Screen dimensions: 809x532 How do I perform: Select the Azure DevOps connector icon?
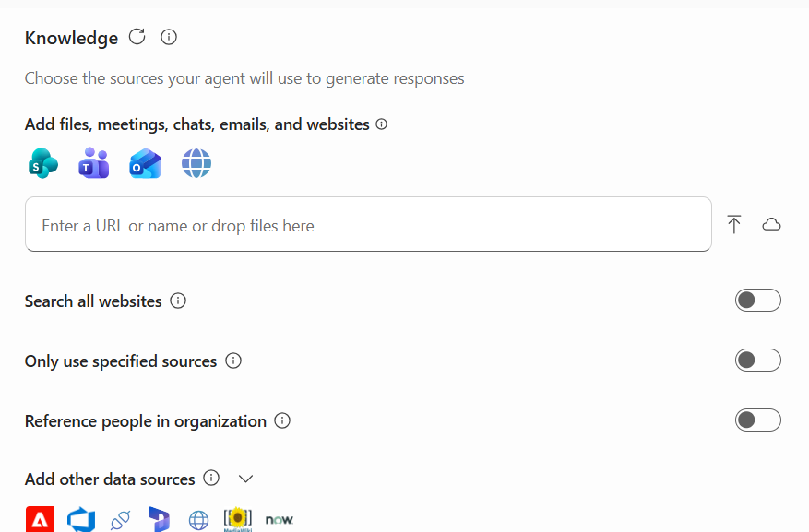81,519
